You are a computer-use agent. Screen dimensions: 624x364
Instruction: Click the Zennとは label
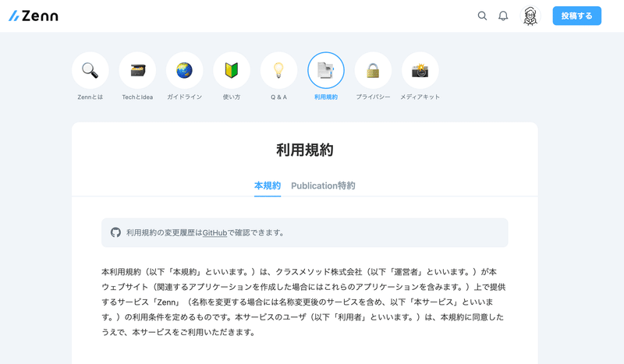click(x=90, y=97)
